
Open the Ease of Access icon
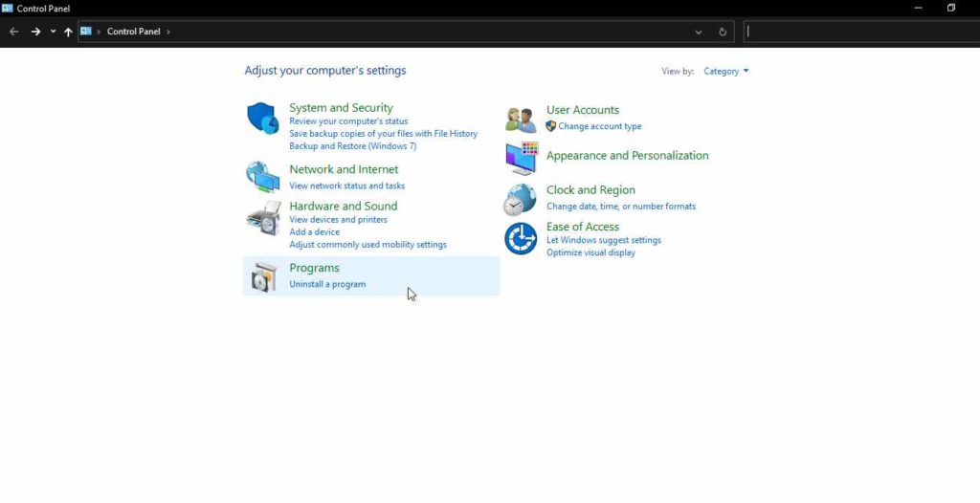tap(521, 239)
